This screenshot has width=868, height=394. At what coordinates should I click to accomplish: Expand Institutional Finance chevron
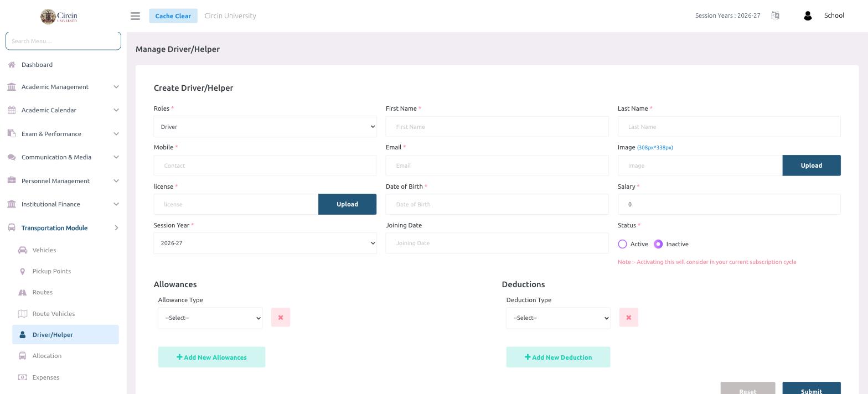click(116, 204)
